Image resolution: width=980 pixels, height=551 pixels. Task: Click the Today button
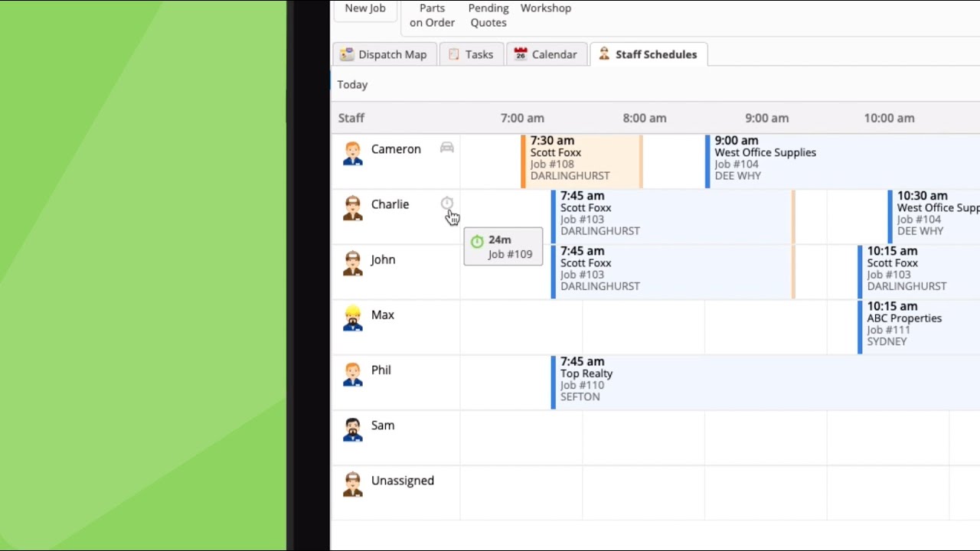click(352, 85)
